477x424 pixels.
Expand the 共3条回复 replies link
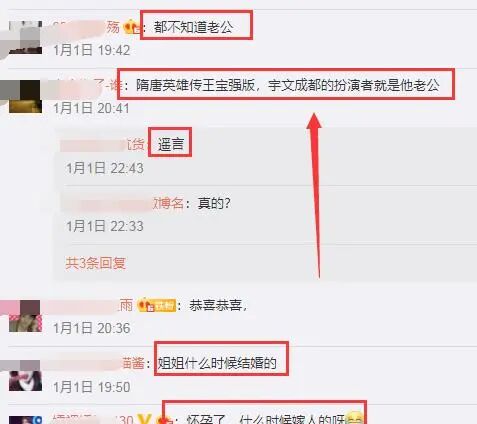pyautogui.click(x=96, y=263)
